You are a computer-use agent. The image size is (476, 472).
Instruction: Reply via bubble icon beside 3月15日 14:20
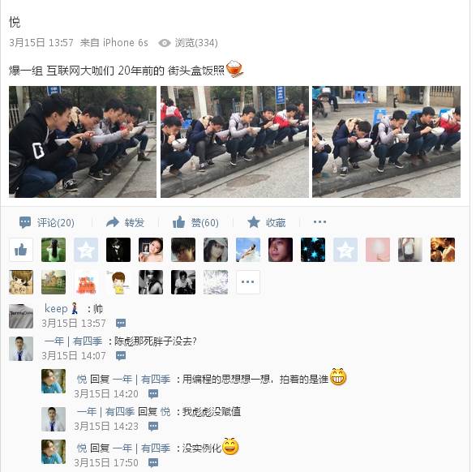[153, 394]
